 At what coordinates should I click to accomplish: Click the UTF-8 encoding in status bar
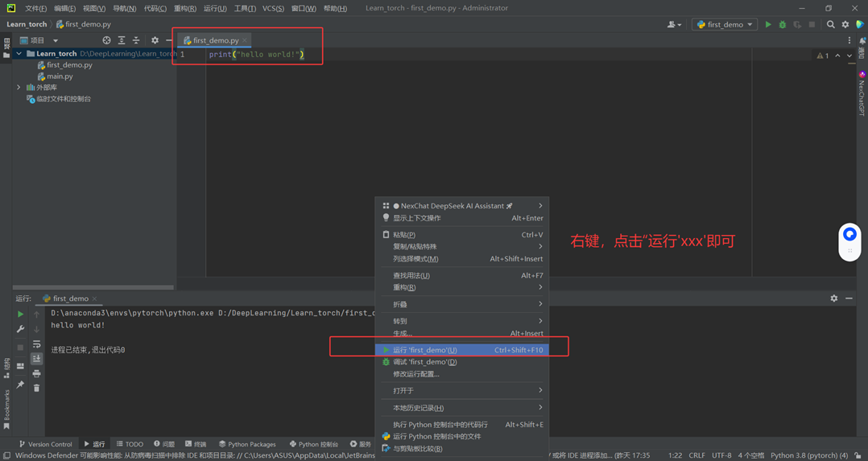click(x=721, y=455)
